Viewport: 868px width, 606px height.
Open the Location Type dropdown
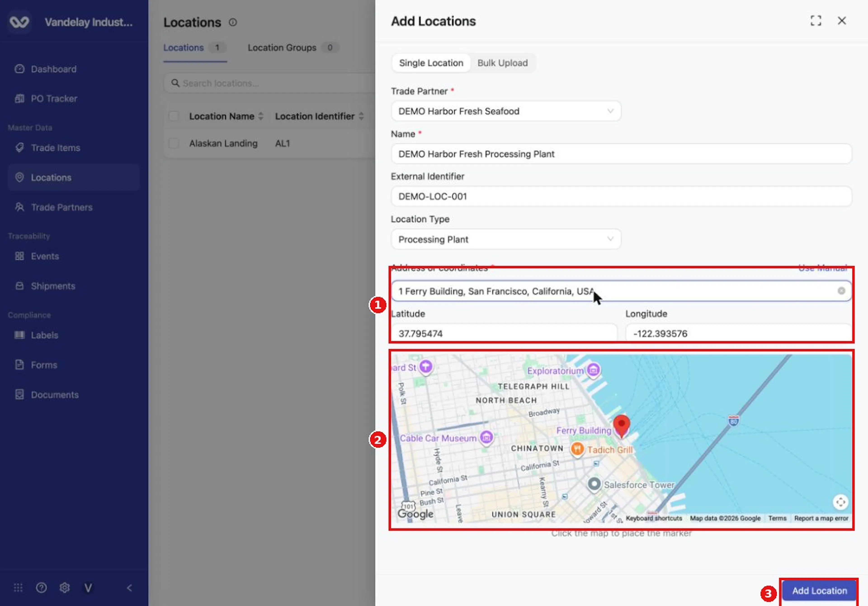point(506,239)
